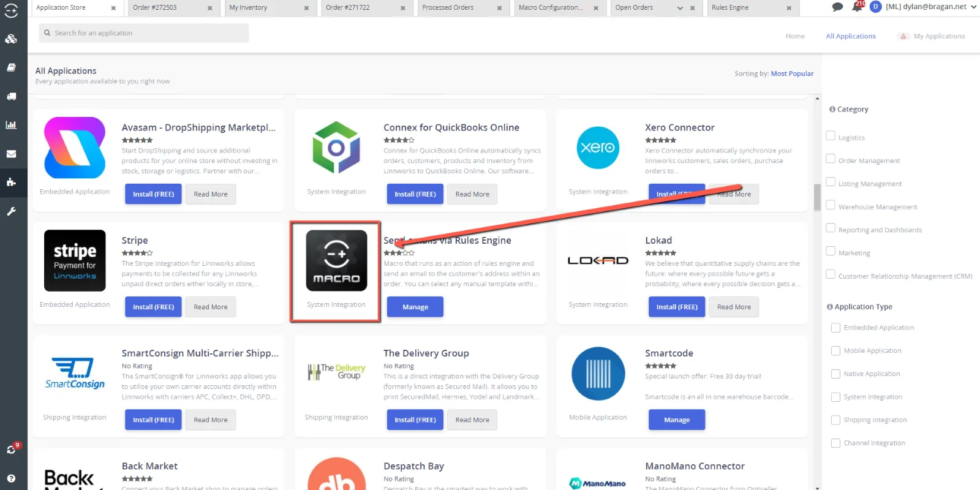Image resolution: width=980 pixels, height=490 pixels.
Task: Click the Connex for QuickBooks app logo
Action: click(x=336, y=148)
